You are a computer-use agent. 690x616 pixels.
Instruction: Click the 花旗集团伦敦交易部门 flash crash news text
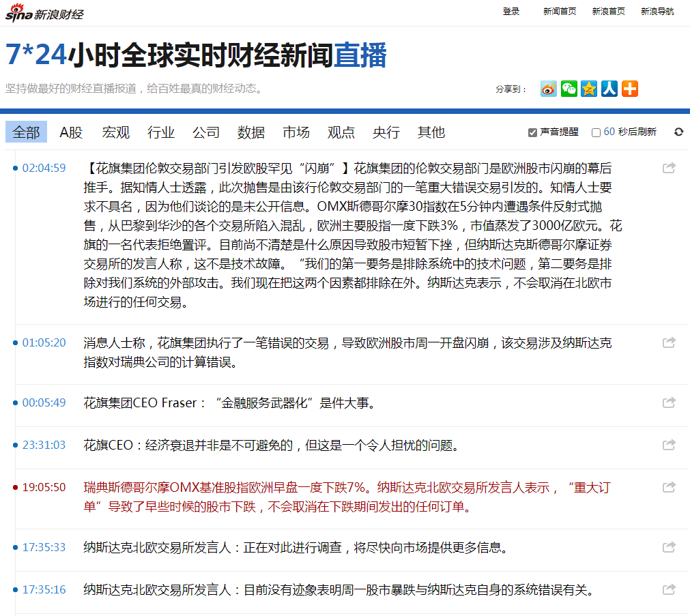coord(352,235)
